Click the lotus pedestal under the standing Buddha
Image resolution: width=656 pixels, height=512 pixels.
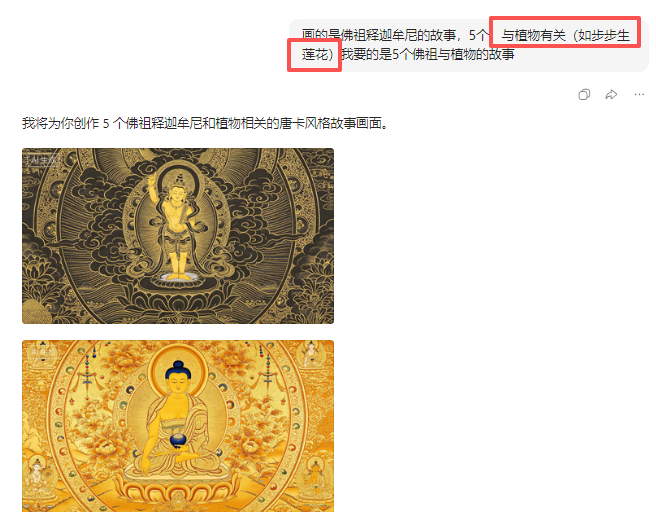[179, 279]
